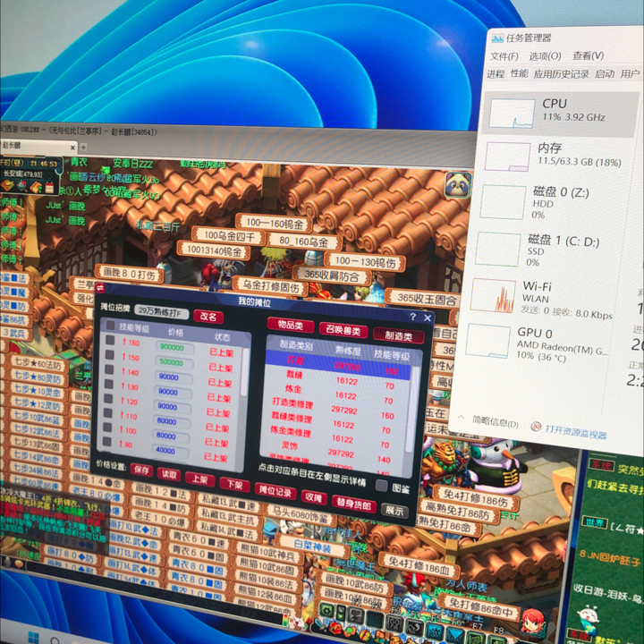Open the 选项(O) menu in Task Manager
644x644 pixels.
point(545,56)
